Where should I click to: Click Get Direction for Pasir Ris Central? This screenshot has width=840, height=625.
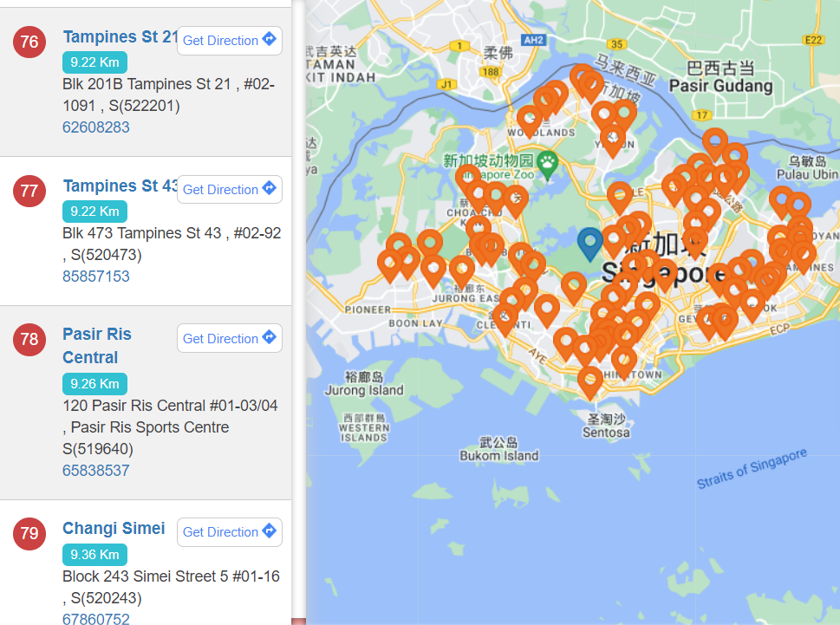pyautogui.click(x=229, y=338)
